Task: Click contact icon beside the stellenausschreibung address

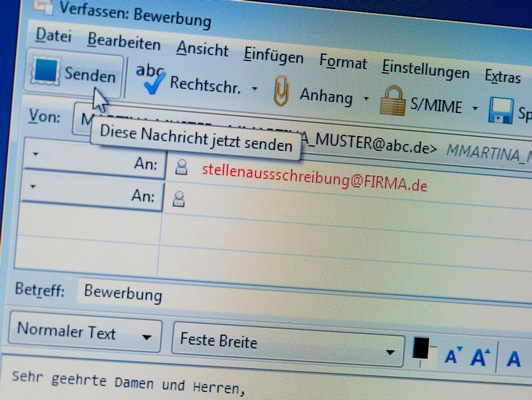Action: click(x=182, y=167)
